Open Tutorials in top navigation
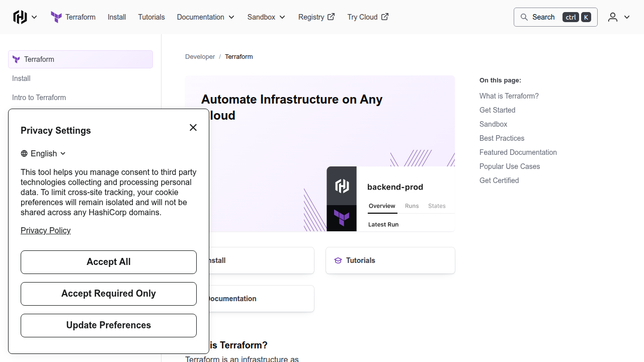Screen dimensions: 644x362 coord(151,17)
